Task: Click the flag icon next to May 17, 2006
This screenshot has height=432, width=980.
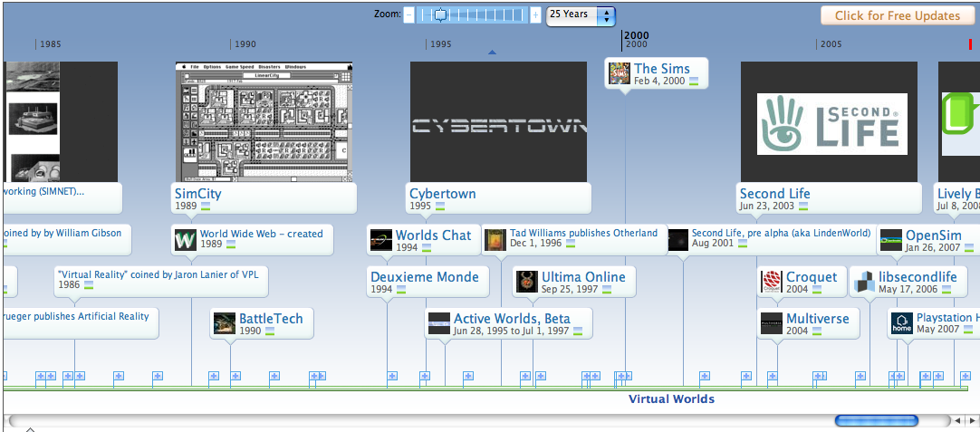Action: 946,290
